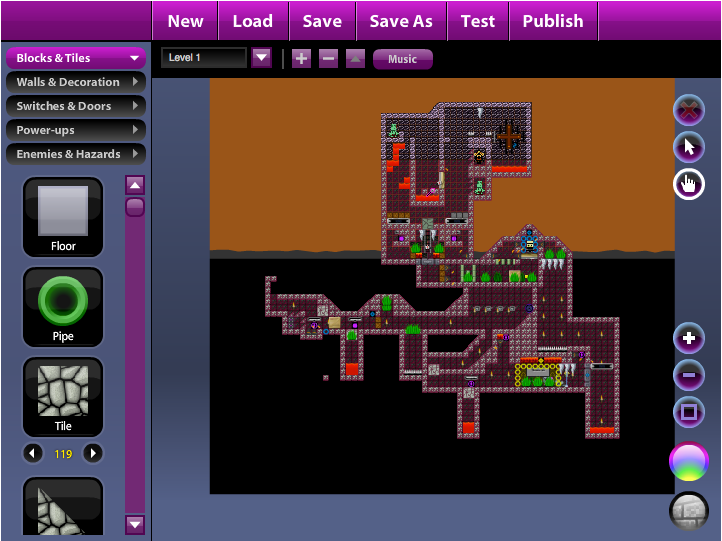Zoom in with the round plus button
The width and height of the screenshot is (722, 541).
pyautogui.click(x=689, y=338)
